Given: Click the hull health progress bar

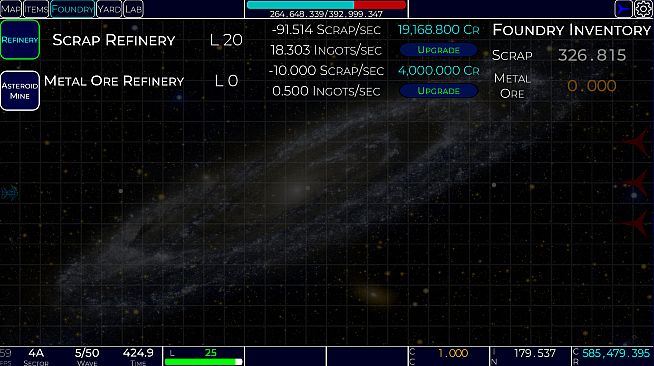Looking at the screenshot, I should (326, 5).
